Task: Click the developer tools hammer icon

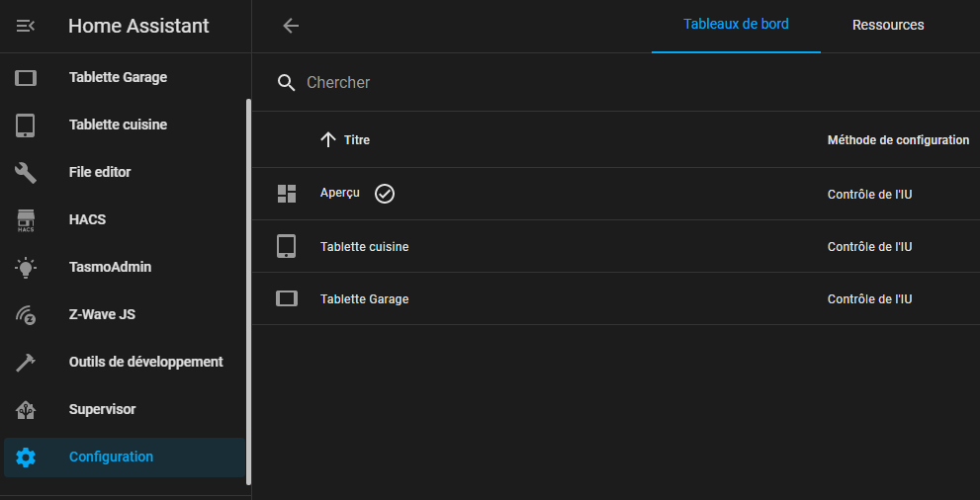Action: 26,362
